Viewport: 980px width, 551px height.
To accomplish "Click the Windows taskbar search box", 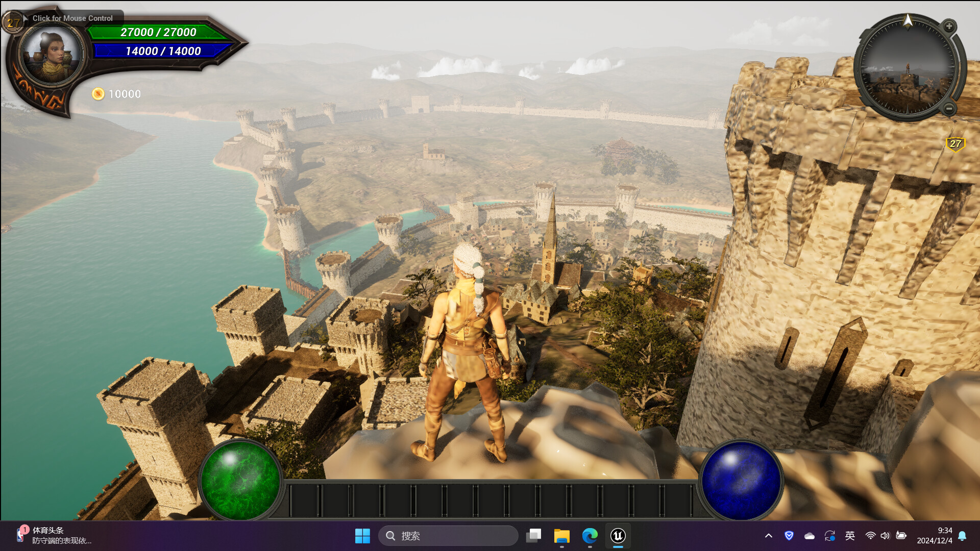I will [448, 536].
